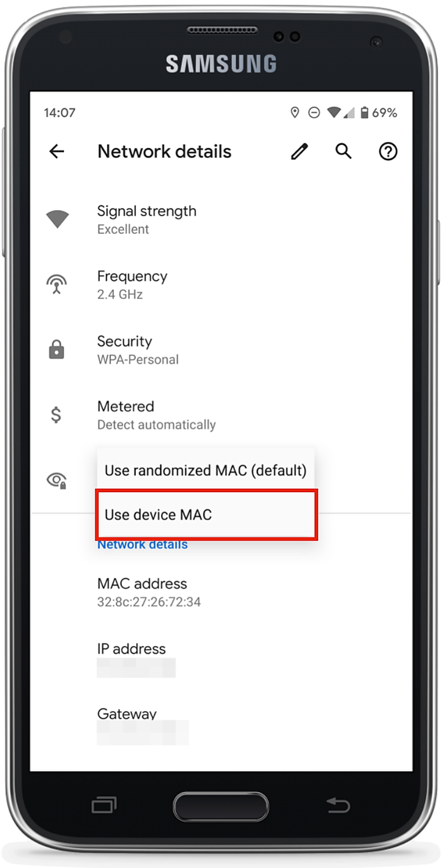Tap the privacy eye-lock icon
443x868 pixels.
coord(57,480)
